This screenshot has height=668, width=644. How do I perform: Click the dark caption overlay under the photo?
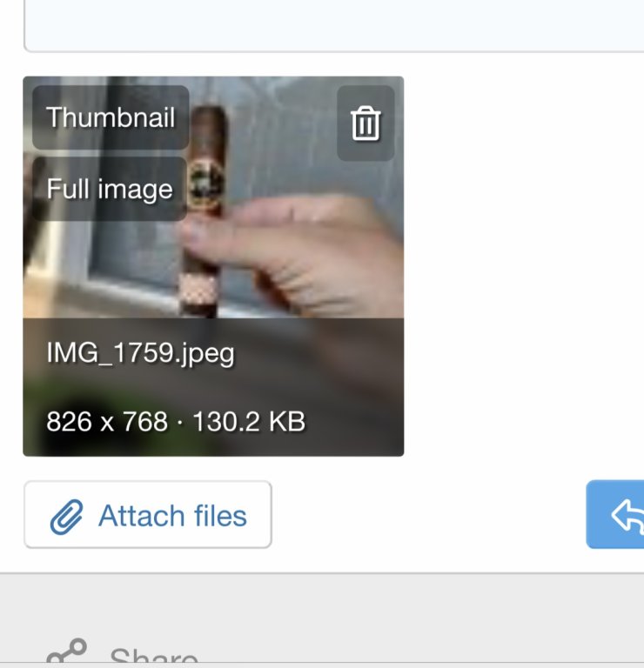[213, 387]
